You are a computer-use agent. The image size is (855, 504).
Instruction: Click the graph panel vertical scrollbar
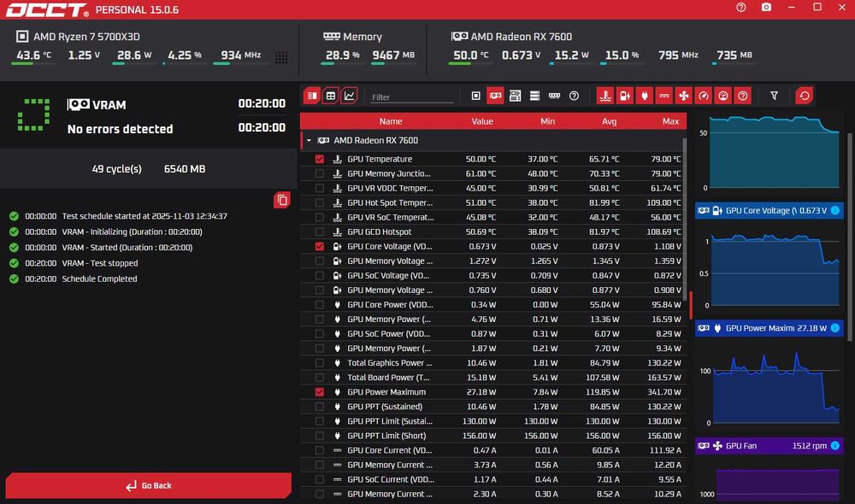pos(849,237)
